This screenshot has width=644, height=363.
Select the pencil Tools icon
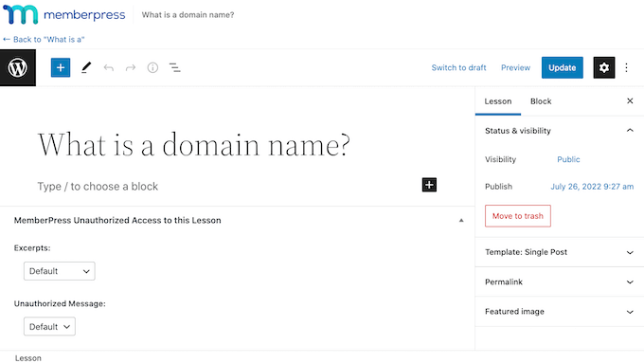pyautogui.click(x=86, y=68)
